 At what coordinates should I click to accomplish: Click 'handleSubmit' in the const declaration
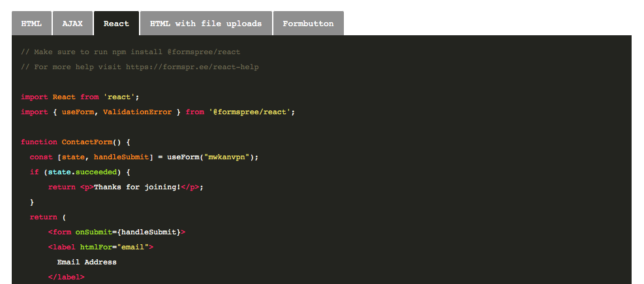point(121,157)
